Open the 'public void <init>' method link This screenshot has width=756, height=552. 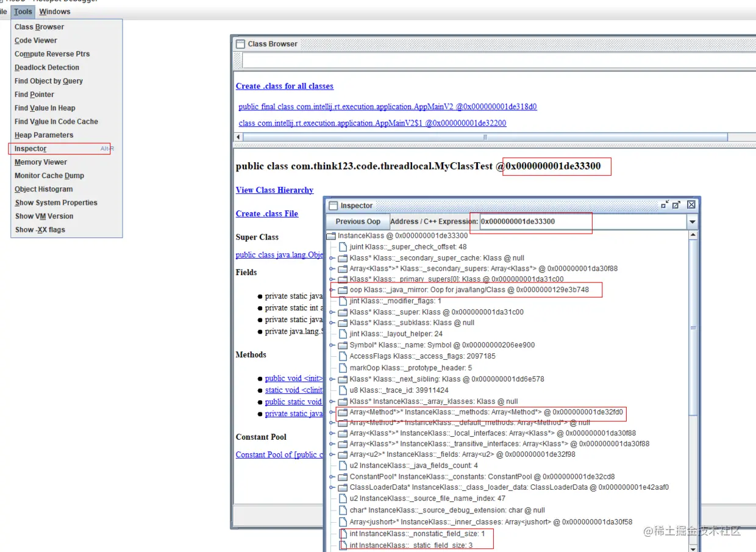294,379
